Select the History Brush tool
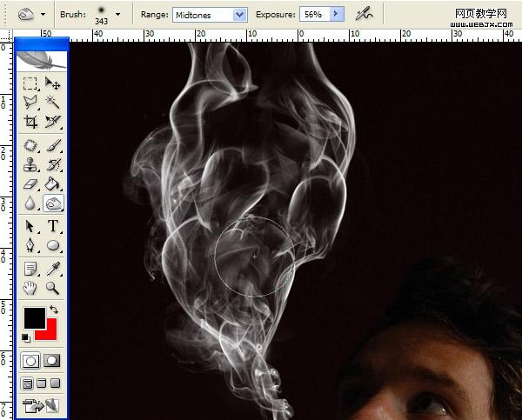The height and width of the screenshot is (420, 522). [52, 164]
